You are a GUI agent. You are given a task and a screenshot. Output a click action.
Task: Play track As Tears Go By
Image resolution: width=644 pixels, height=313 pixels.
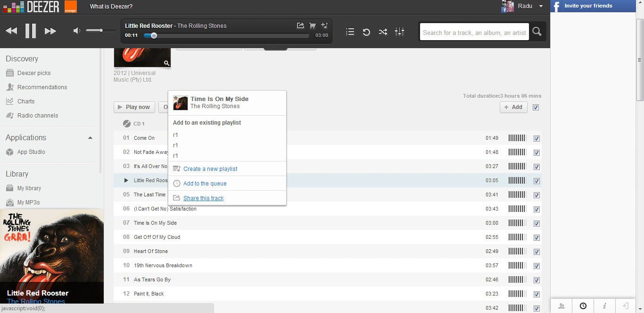click(x=152, y=279)
